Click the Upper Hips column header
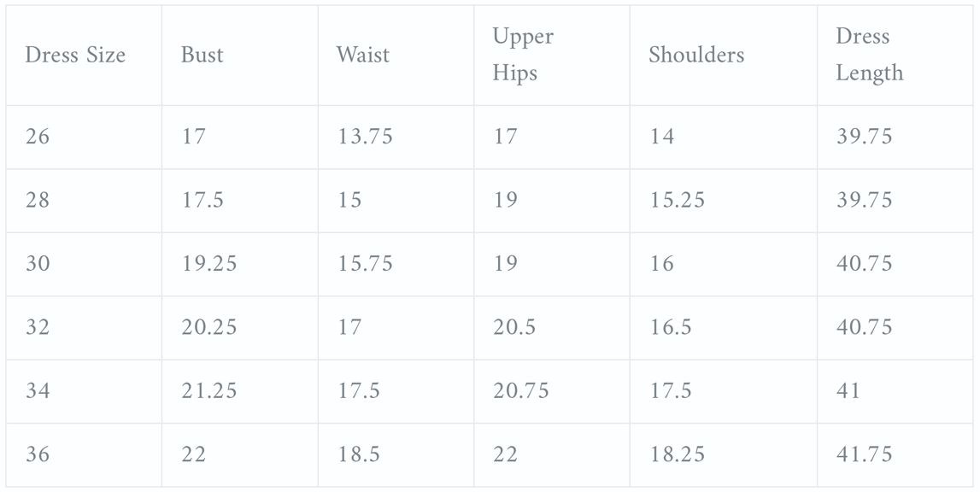 coord(523,55)
